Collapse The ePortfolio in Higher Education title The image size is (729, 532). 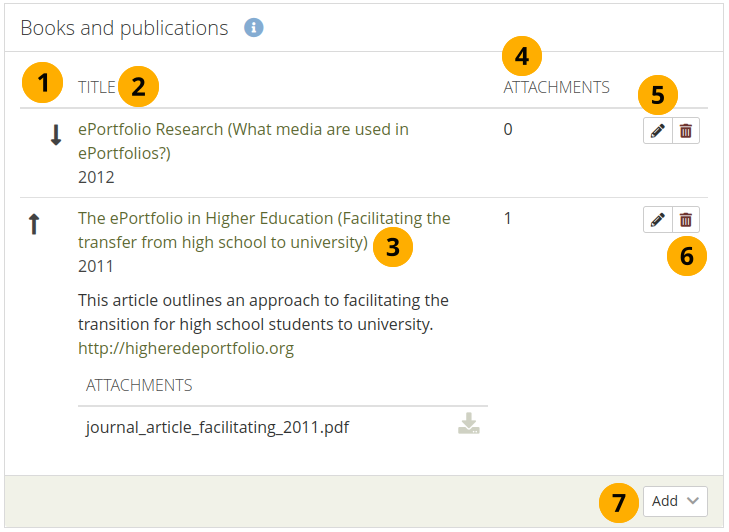pos(264,219)
